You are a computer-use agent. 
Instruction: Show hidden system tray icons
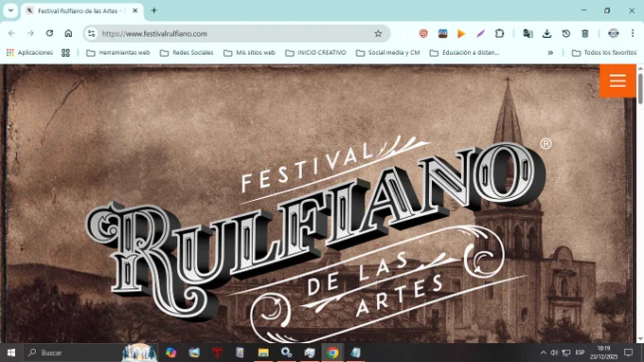[x=543, y=353]
